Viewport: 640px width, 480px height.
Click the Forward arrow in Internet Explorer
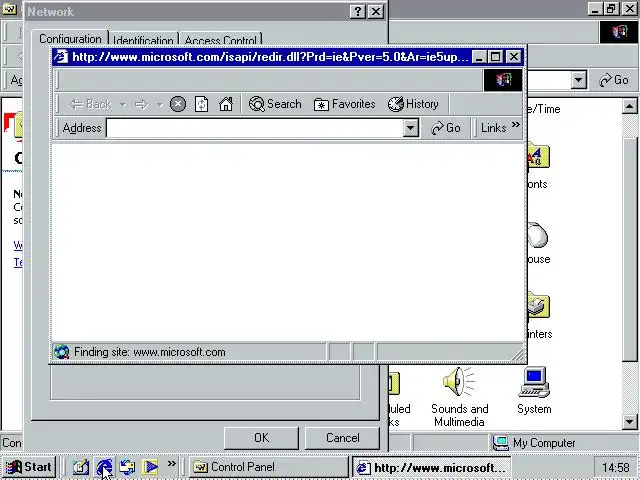pos(141,104)
